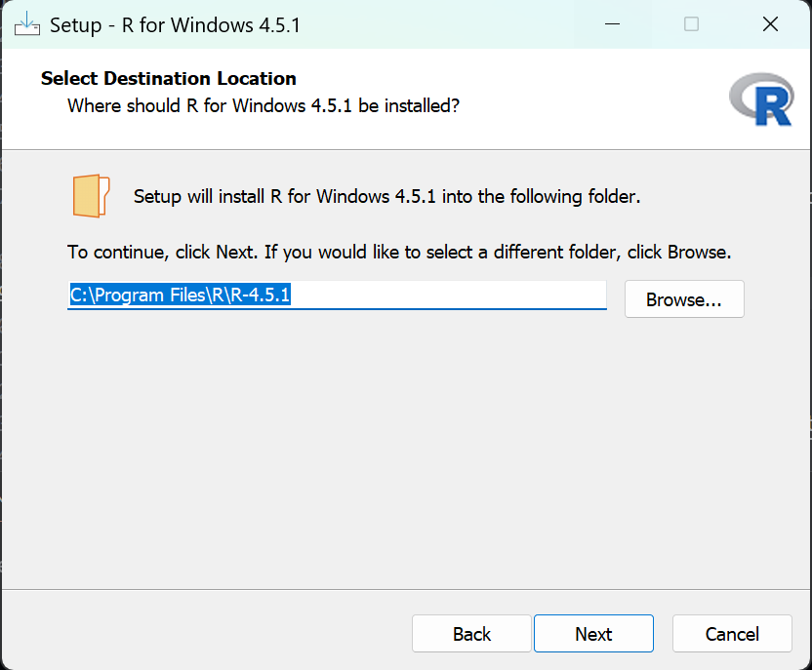
Task: Click the title bar text 'Setup - R for Windows 4.5.1'
Action: coord(175,25)
